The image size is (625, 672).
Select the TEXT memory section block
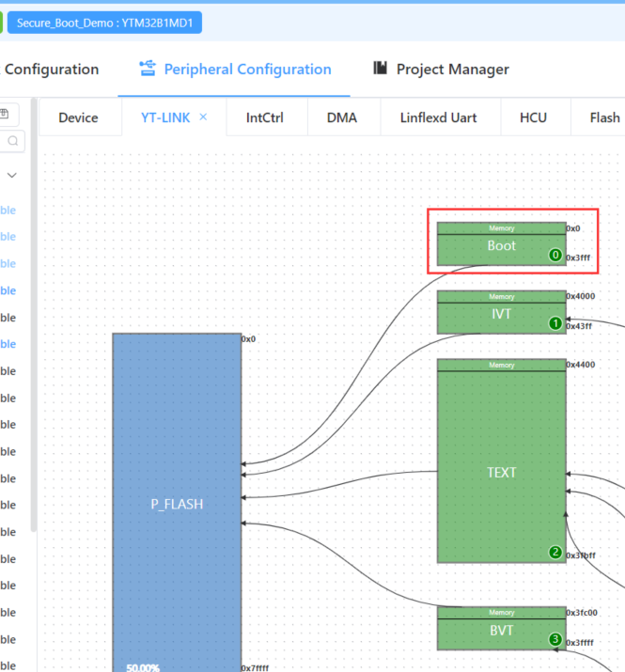[501, 472]
